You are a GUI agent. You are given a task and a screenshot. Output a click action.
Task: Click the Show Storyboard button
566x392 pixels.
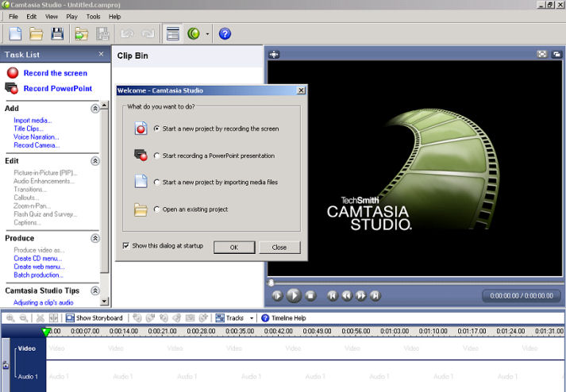coord(94,318)
